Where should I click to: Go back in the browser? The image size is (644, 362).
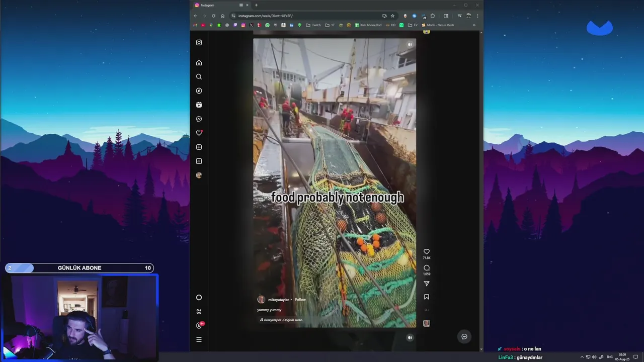(195, 16)
